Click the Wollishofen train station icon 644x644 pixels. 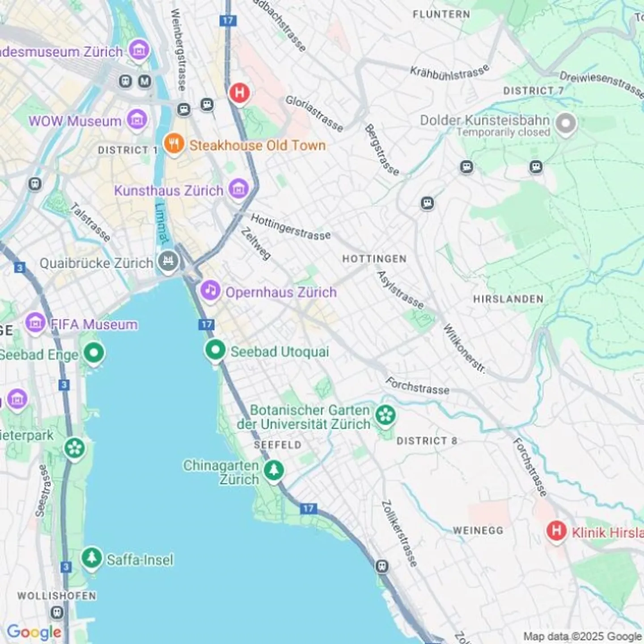coord(57,612)
